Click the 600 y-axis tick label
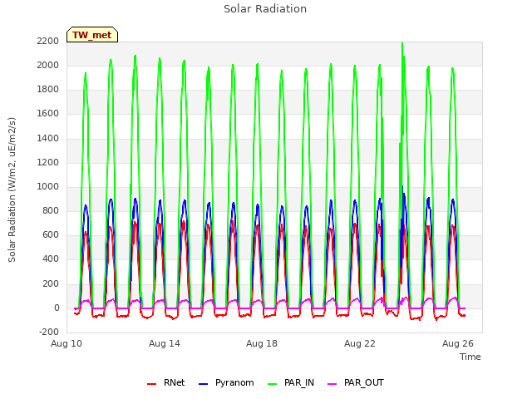 coord(51,235)
